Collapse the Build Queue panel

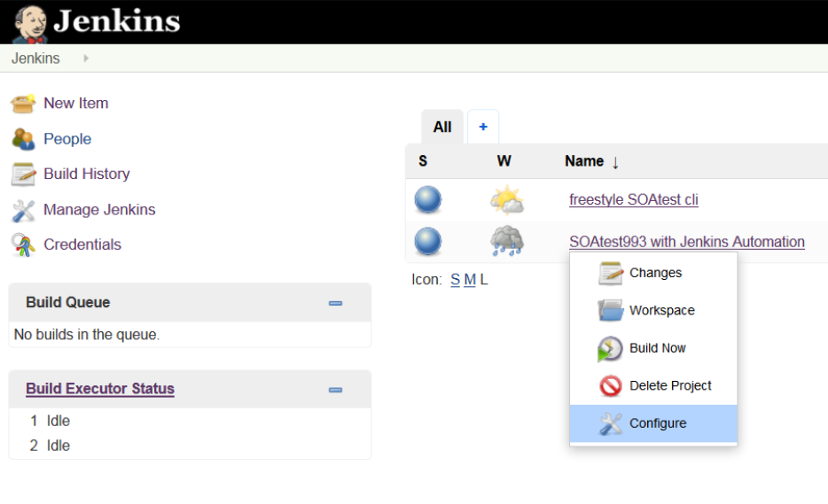point(335,303)
